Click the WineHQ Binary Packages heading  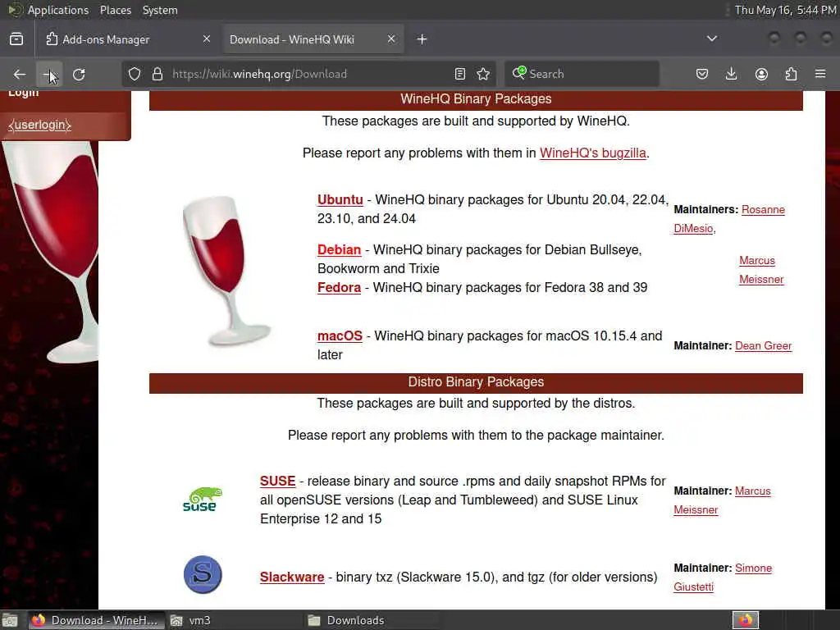click(x=476, y=99)
